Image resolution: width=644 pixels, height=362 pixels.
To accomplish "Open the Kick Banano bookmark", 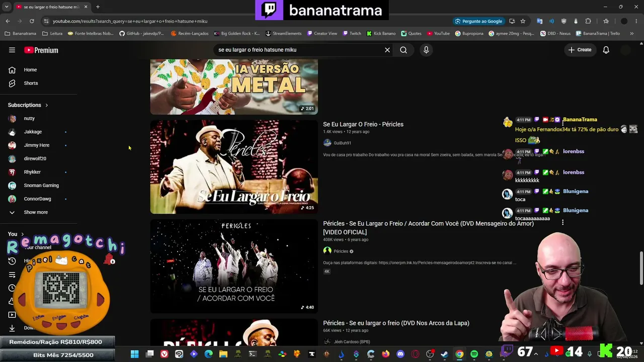I will click(x=381, y=34).
